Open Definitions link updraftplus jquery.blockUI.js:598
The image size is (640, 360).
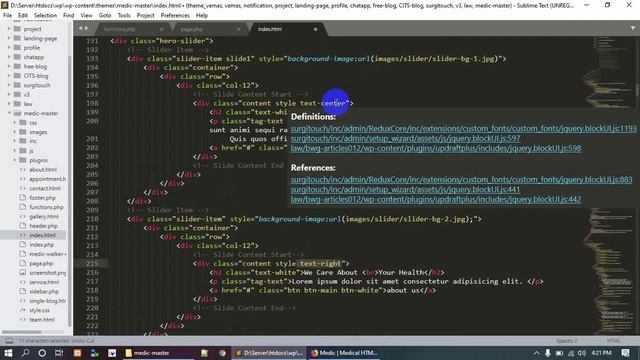[436, 148]
